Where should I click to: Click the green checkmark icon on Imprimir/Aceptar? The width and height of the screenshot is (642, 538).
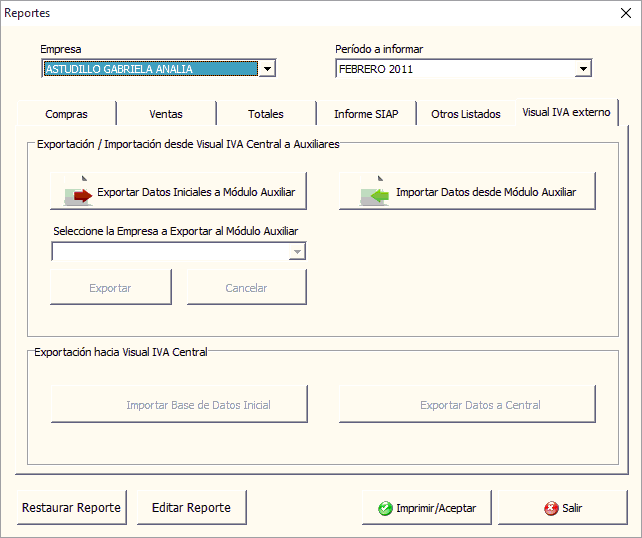pyautogui.click(x=385, y=508)
